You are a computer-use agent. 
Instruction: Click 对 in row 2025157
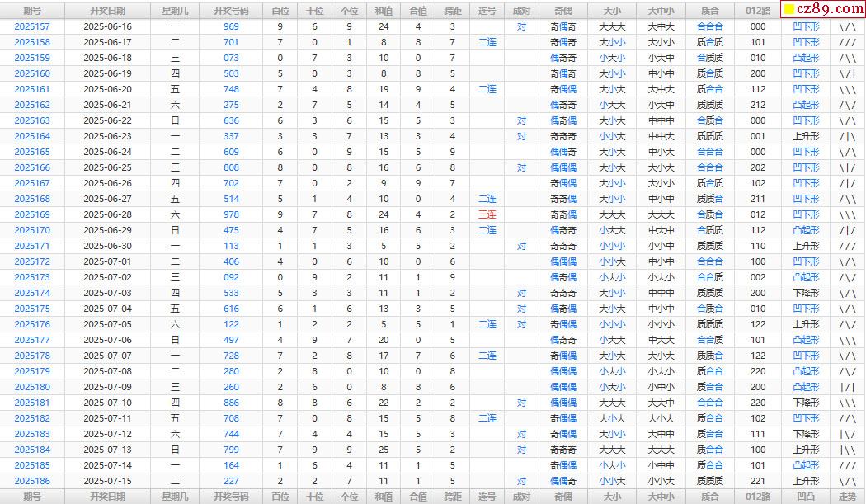tap(521, 26)
